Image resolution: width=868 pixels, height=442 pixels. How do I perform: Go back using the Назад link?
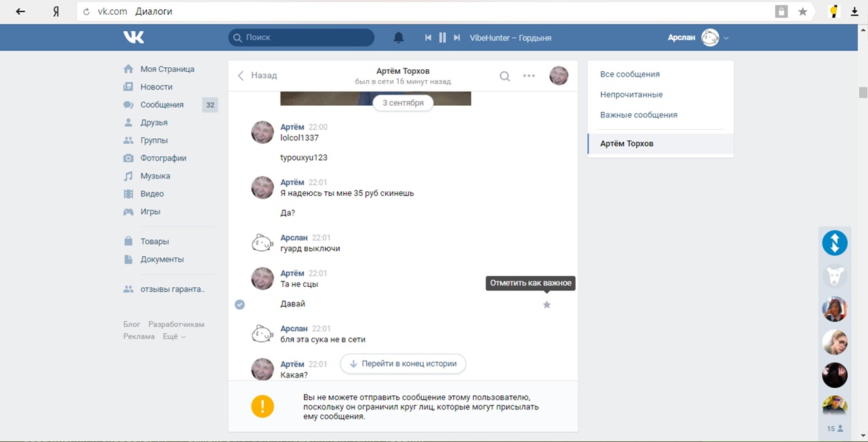[257, 76]
